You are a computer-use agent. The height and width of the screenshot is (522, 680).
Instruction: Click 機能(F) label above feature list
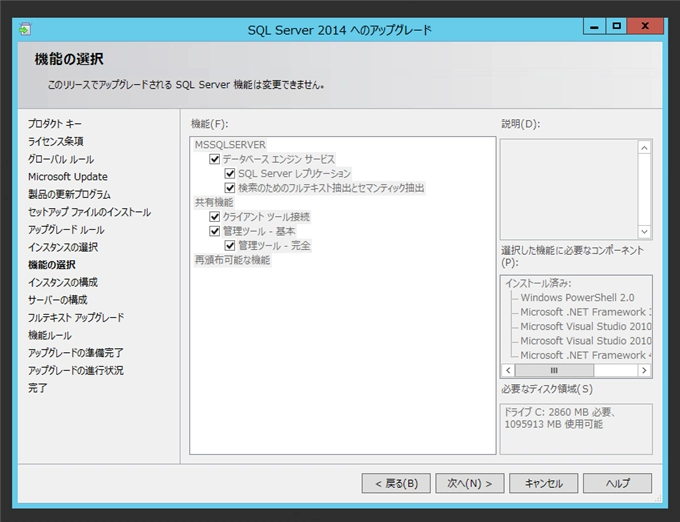(209, 124)
